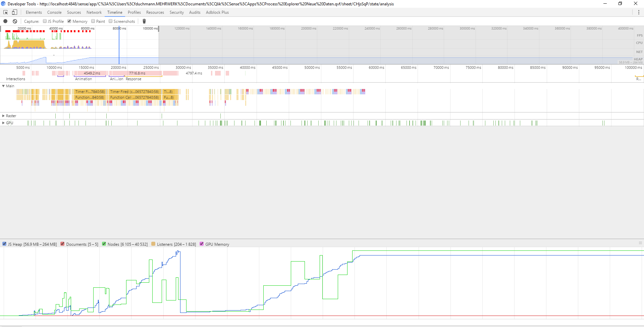The image size is (644, 327).
Task: Click the CPU overview label
Action: point(639,43)
